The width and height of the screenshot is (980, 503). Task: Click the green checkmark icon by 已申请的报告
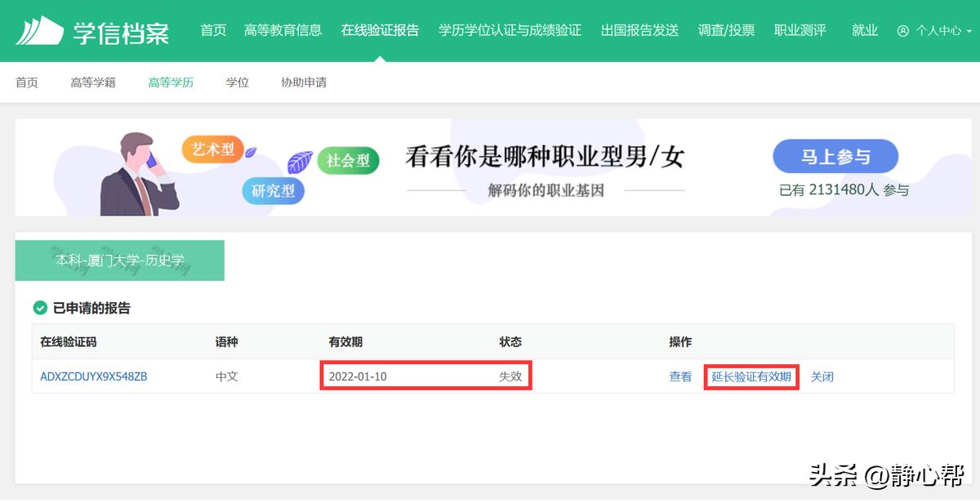click(x=39, y=308)
